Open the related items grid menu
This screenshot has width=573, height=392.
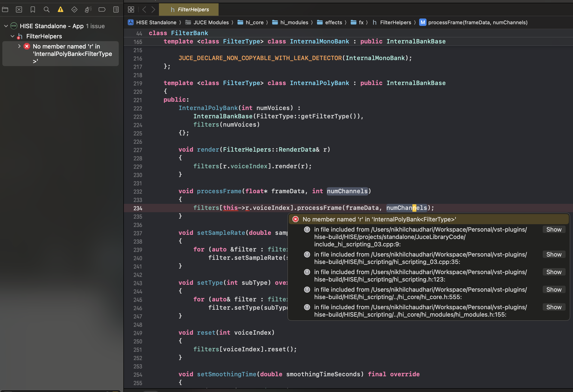pyautogui.click(x=131, y=10)
